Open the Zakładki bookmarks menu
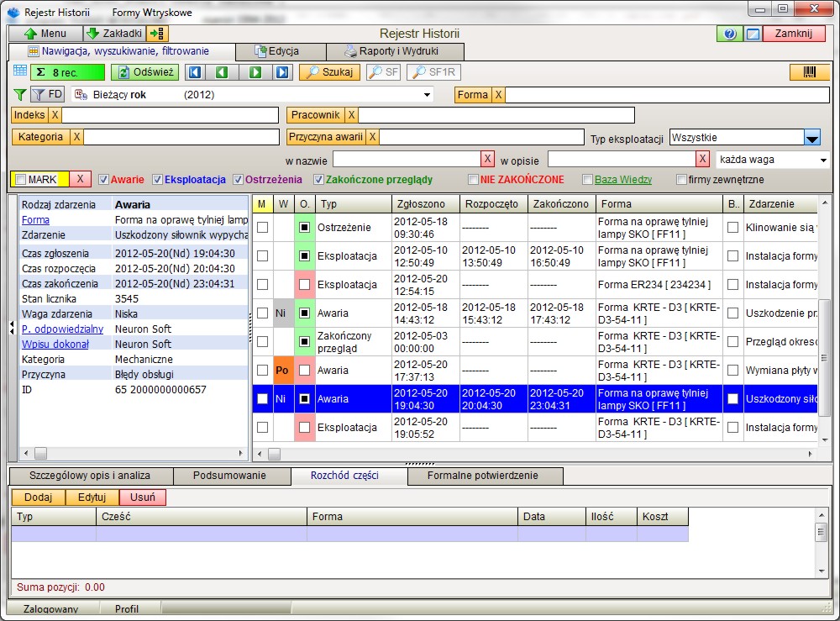The image size is (840, 621). [x=116, y=34]
